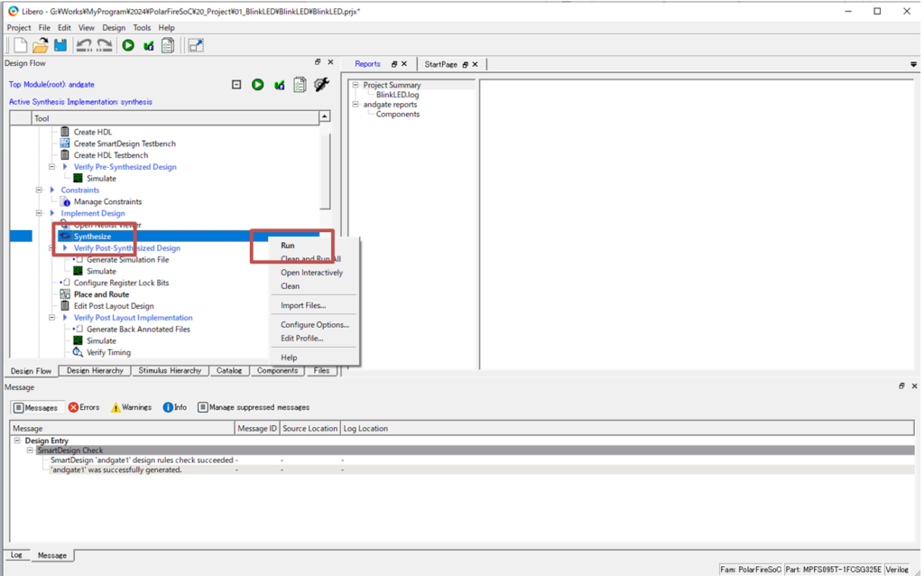
Task: Click the Design Flow scrollbar up arrow
Action: (x=325, y=117)
